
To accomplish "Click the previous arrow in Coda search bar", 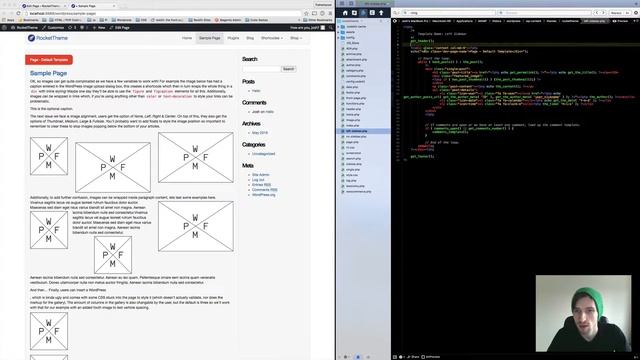I will pyautogui.click(x=597, y=13).
